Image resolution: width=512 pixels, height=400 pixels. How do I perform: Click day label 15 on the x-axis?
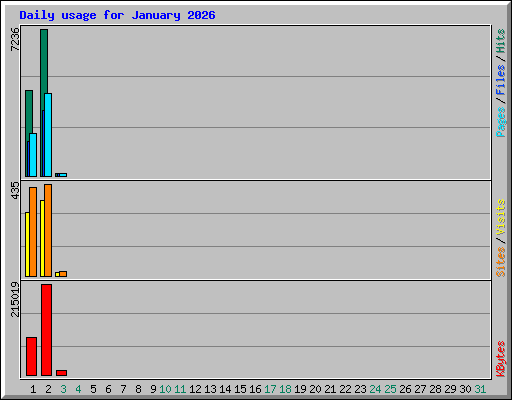coord(240,389)
